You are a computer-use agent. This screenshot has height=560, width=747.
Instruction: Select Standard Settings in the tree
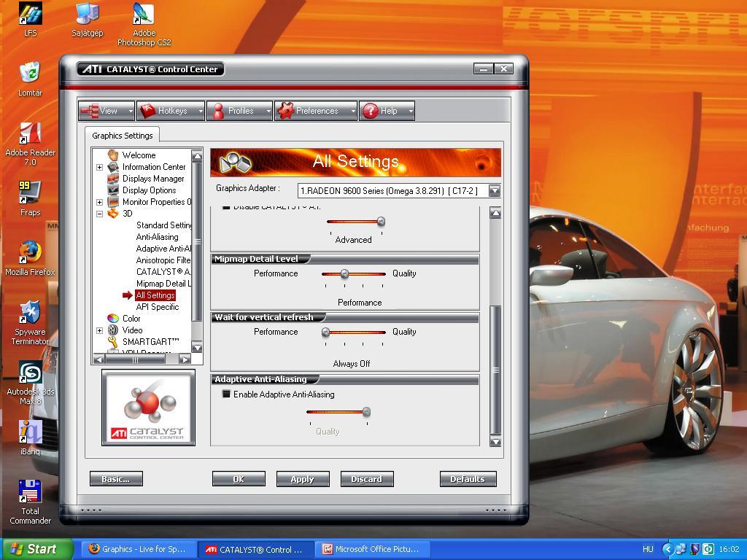click(x=163, y=225)
